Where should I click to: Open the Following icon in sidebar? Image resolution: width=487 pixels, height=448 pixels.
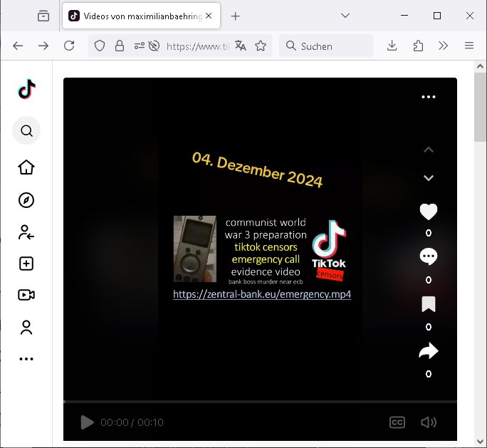tap(26, 232)
